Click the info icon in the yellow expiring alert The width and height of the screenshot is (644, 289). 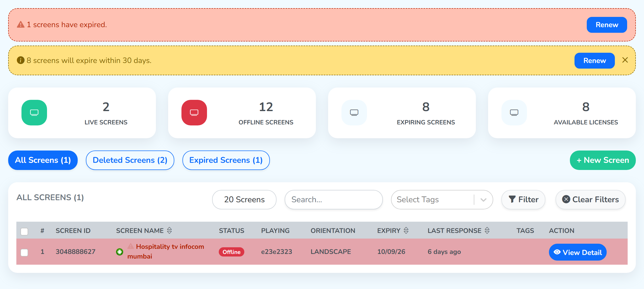click(x=20, y=60)
